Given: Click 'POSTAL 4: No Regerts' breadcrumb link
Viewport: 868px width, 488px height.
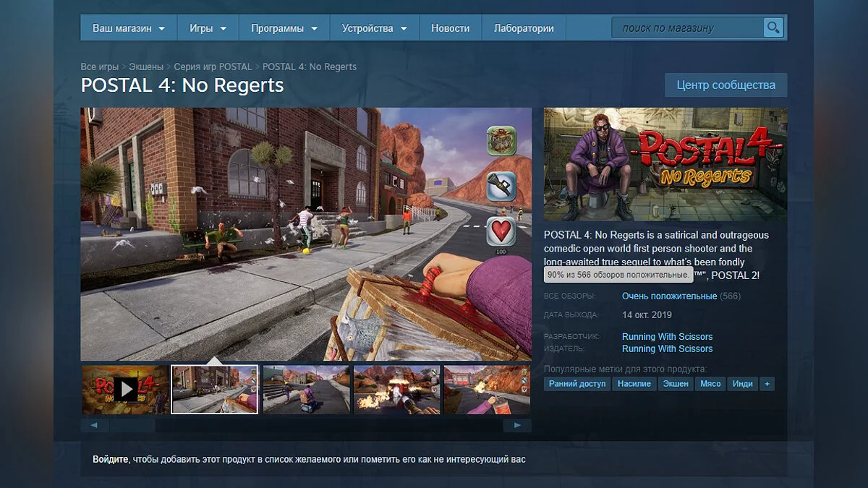Looking at the screenshot, I should (310, 67).
